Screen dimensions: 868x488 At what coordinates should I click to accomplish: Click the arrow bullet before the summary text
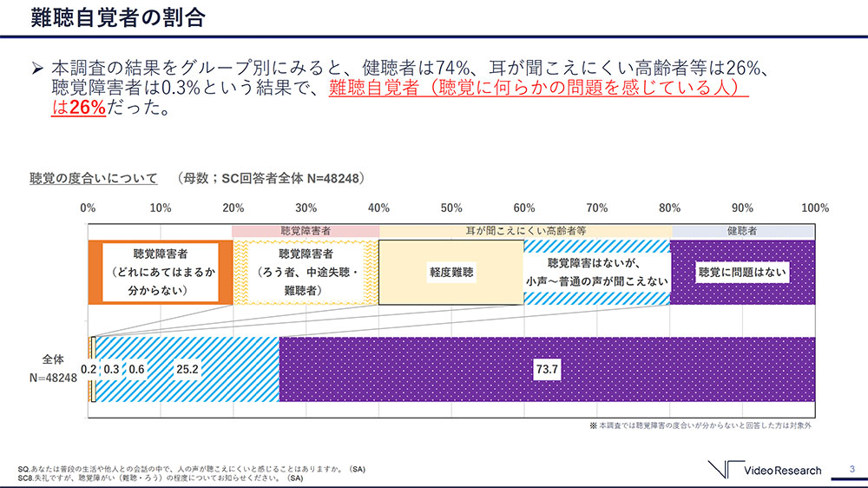pyautogui.click(x=36, y=67)
